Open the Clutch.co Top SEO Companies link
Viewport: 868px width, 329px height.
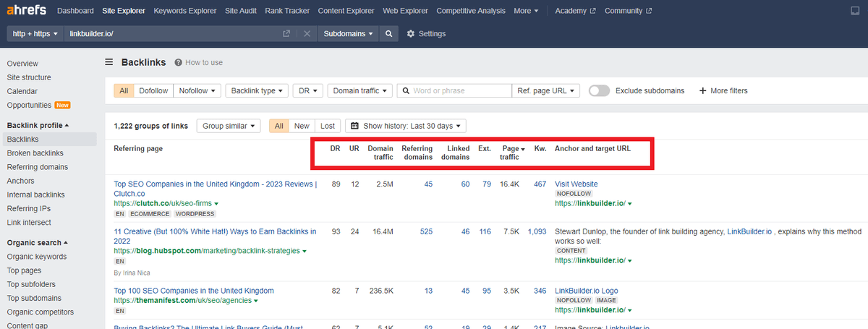point(215,189)
